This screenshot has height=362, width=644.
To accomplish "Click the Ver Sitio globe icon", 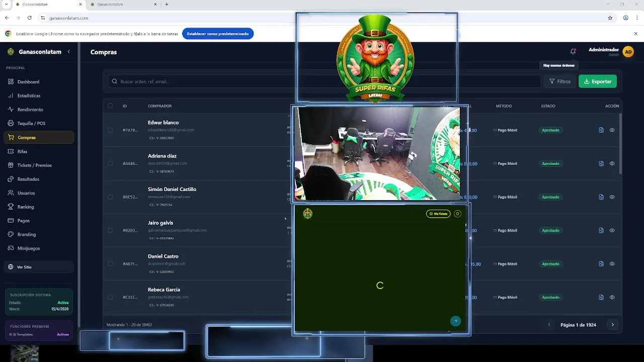I will [11, 267].
